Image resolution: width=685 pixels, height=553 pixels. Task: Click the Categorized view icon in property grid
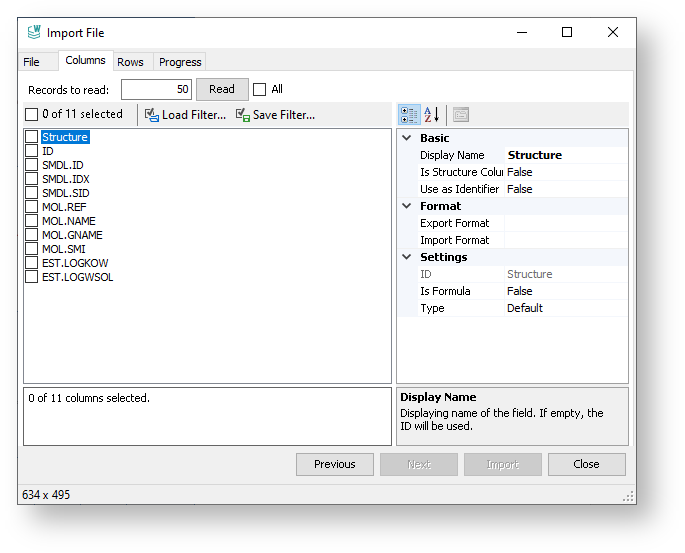tap(409, 114)
